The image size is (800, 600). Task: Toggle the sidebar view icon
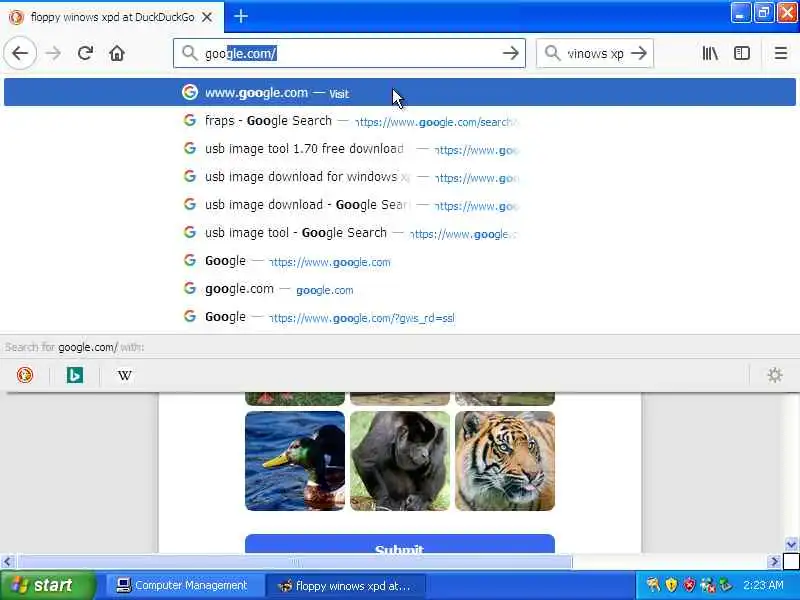(742, 53)
